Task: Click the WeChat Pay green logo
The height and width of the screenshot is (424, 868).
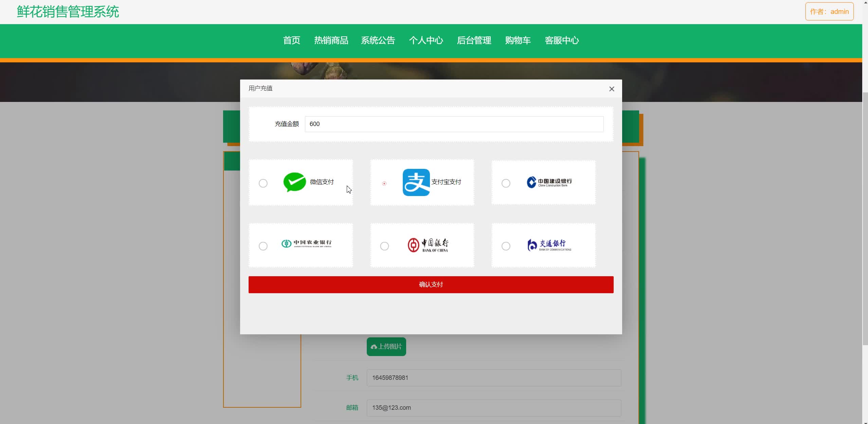Action: pos(294,182)
